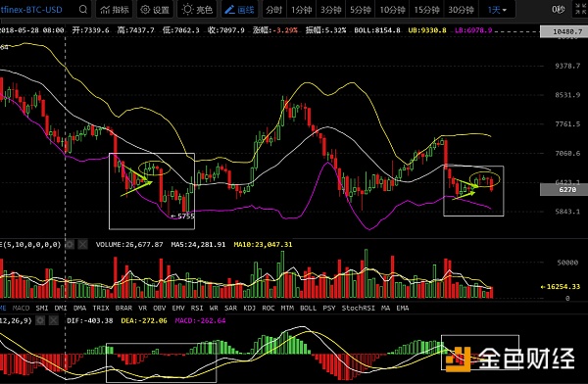Image resolution: width=588 pixels, height=384 pixels.
Task: Select the RSI indicator tab
Action: [197, 309]
